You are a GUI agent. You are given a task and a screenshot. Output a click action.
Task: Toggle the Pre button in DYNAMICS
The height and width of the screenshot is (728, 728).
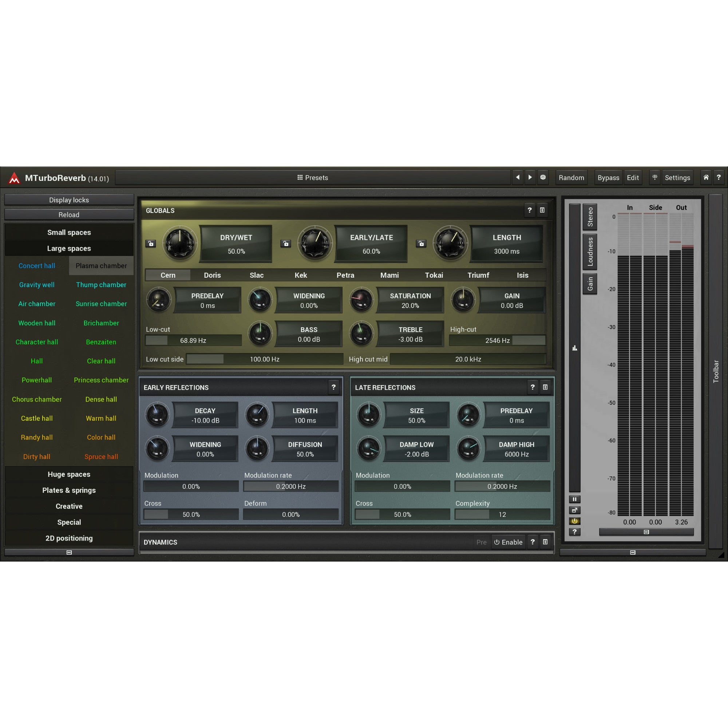pos(481,542)
